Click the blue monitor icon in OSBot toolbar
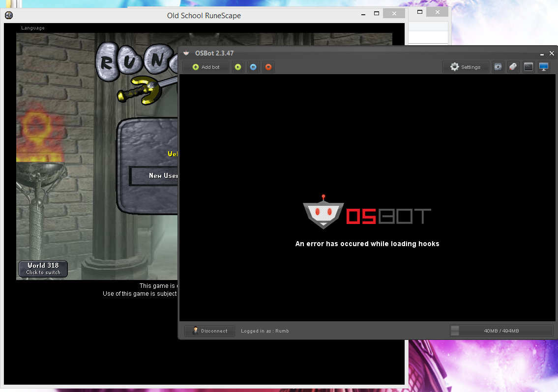Viewport: 558px width, 392px height. click(544, 67)
